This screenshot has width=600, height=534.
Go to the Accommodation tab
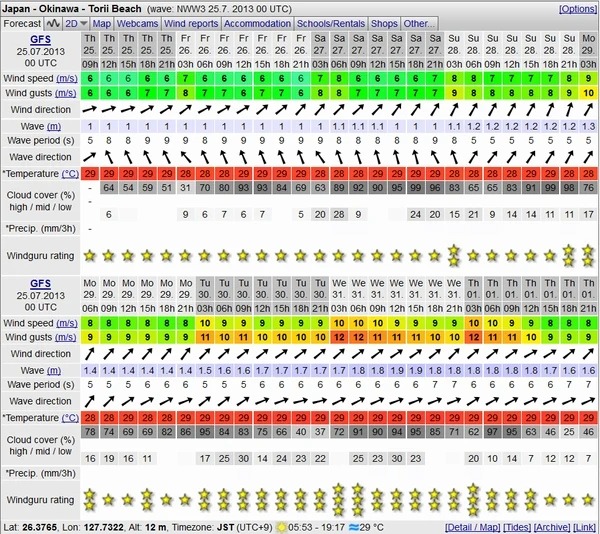point(257,24)
